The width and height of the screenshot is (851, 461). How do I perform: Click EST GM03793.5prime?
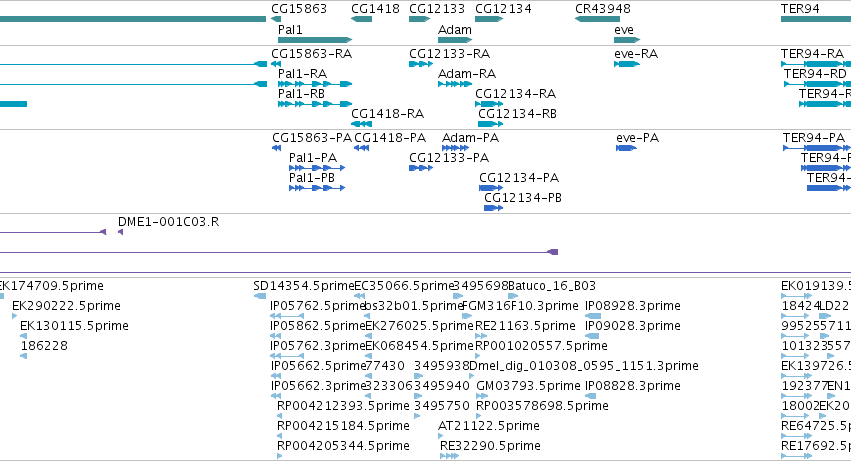coord(528,387)
